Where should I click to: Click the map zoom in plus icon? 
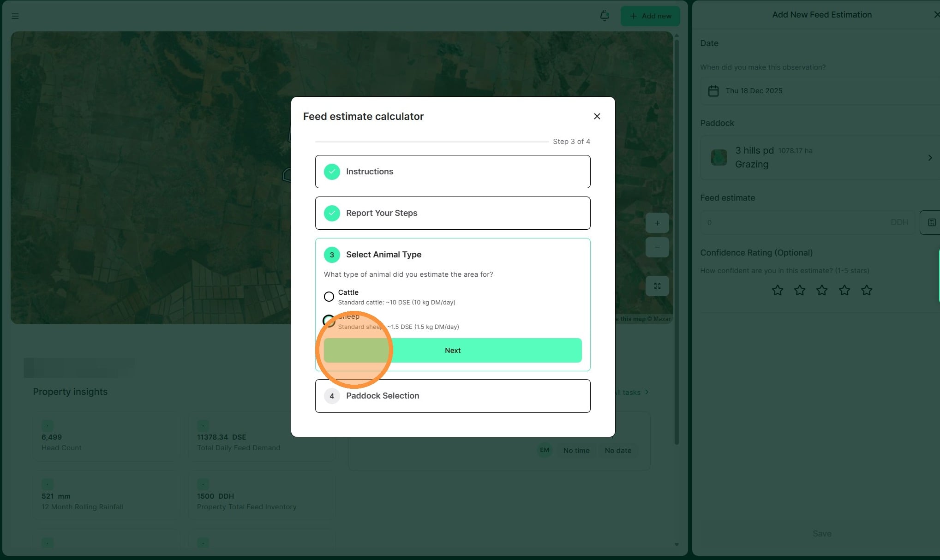pos(657,223)
